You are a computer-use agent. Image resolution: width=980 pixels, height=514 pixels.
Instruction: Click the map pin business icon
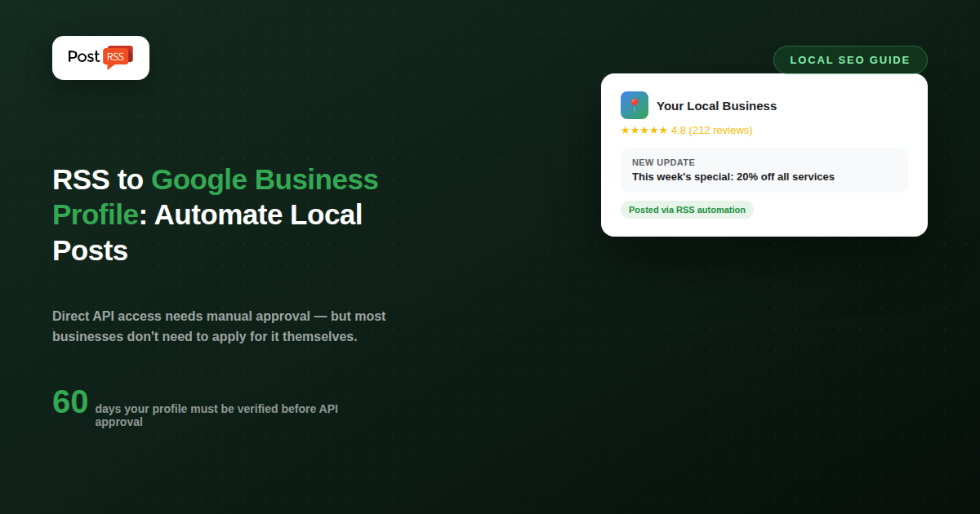click(x=635, y=105)
